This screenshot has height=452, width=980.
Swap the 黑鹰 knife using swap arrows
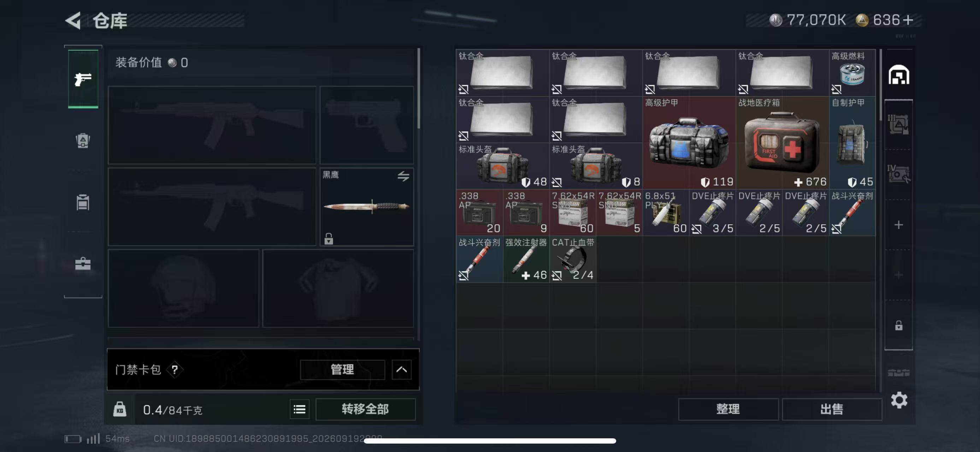pos(403,176)
